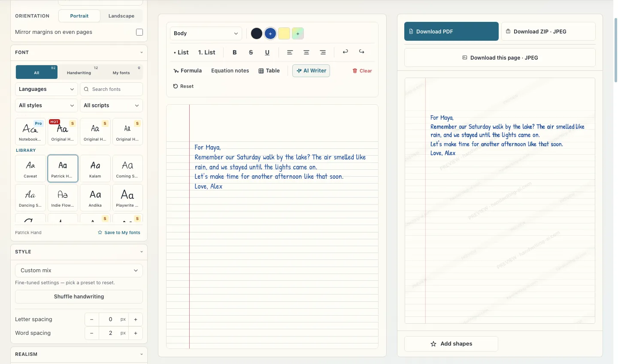618x364 pixels.
Task: Clear the editor text
Action: click(362, 71)
